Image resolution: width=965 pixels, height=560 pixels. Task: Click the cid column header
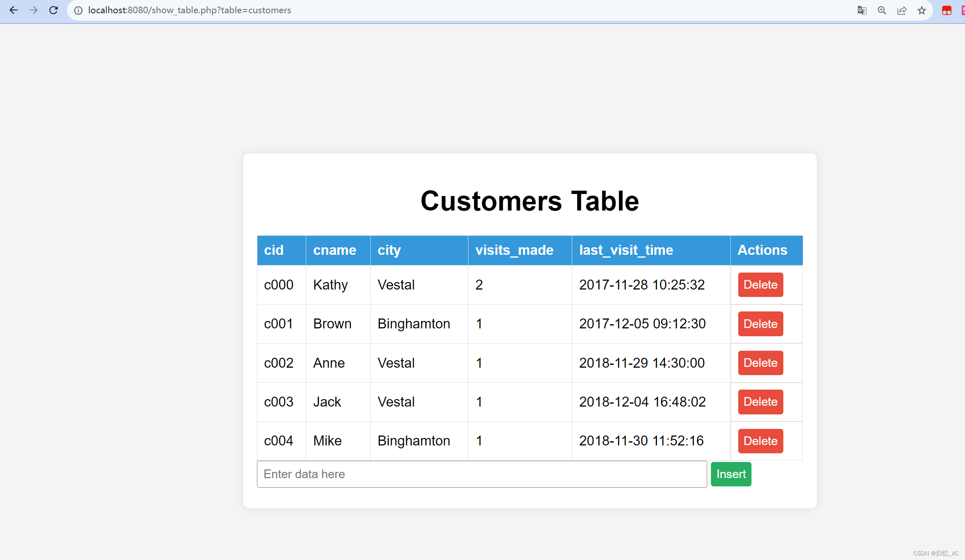coord(274,250)
